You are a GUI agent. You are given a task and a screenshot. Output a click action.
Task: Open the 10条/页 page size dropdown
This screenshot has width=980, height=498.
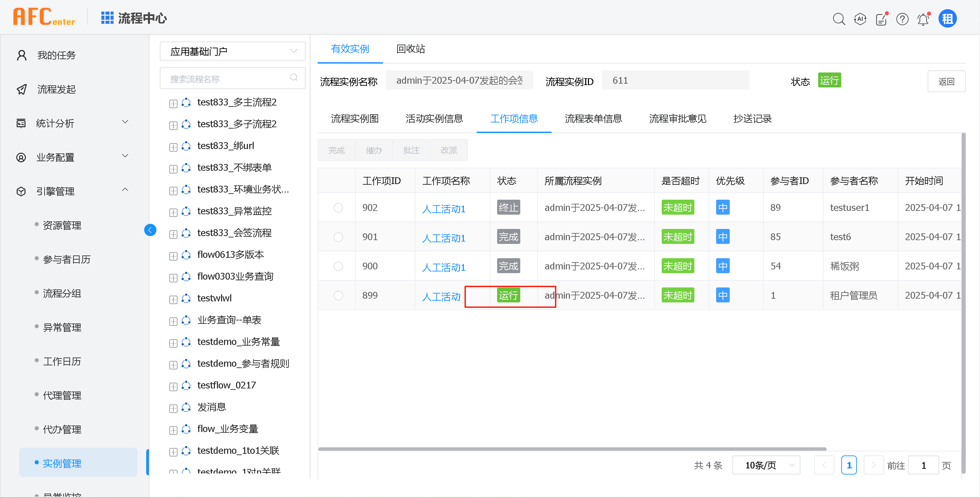click(x=766, y=465)
